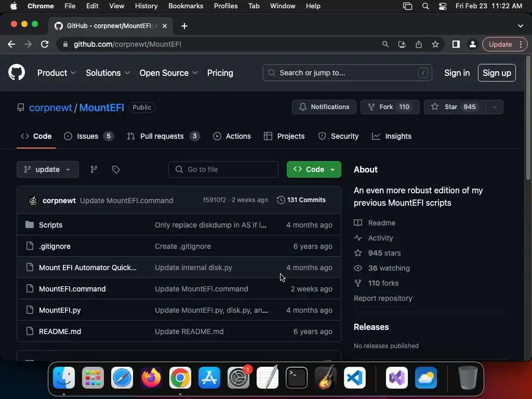Expand the Product menu
Image resolution: width=532 pixels, height=399 pixels.
click(x=56, y=73)
